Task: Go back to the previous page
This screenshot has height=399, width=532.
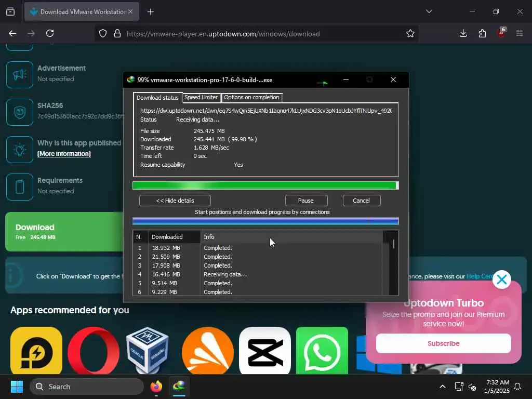Action: pos(12,33)
